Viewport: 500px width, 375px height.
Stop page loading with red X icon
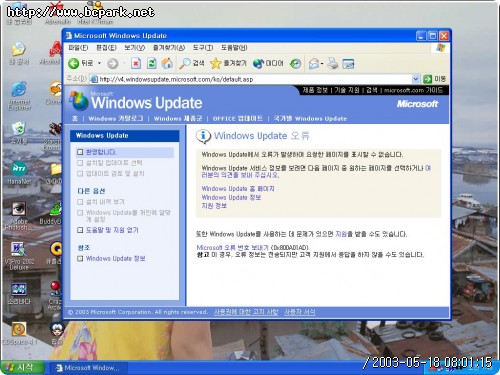pos(136,63)
